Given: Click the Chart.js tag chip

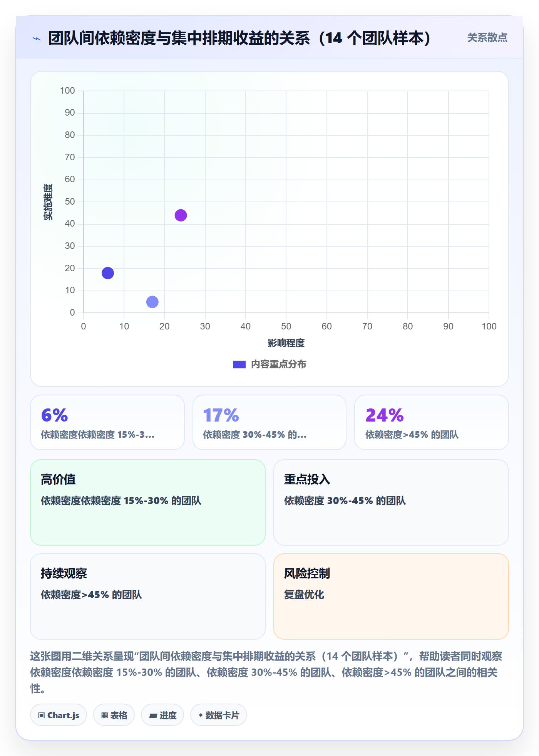Looking at the screenshot, I should pos(59,715).
